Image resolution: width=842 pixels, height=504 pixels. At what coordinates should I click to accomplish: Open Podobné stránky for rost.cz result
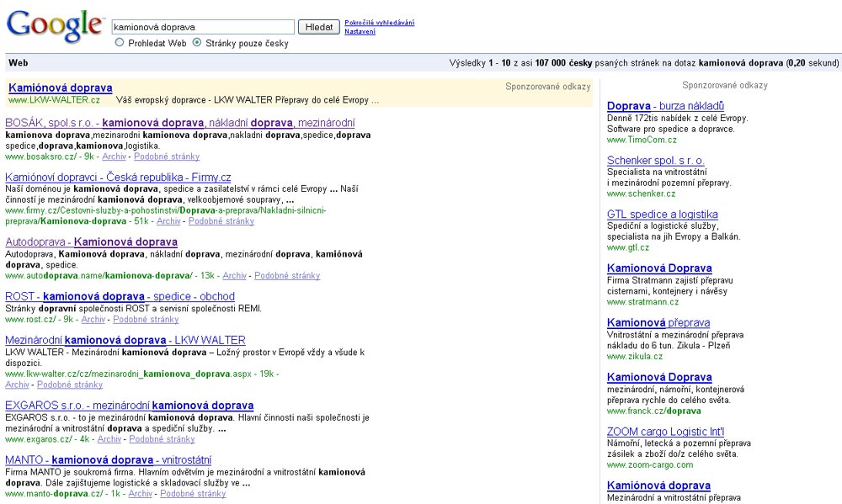(146, 320)
